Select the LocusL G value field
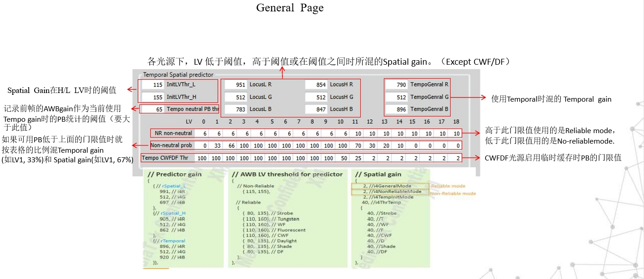644x279 pixels. [x=236, y=97]
